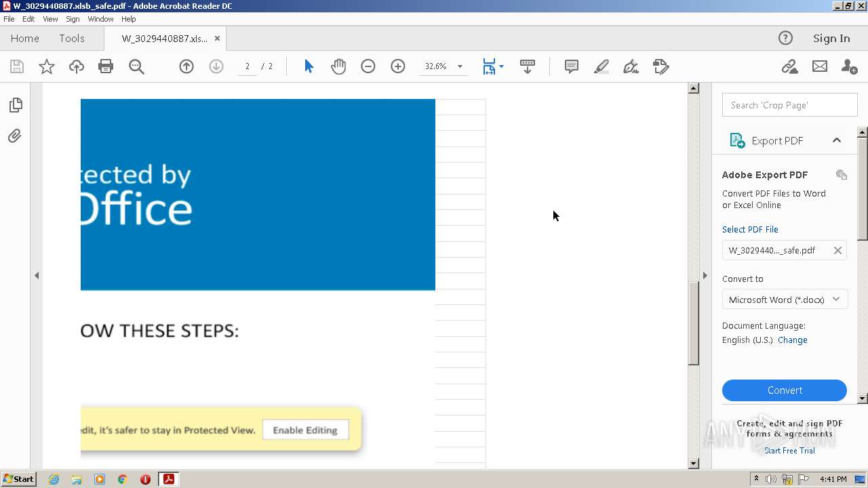Screen dimensions: 868x488
Task: Open the taskbar volume speaker icon
Action: coord(771,479)
